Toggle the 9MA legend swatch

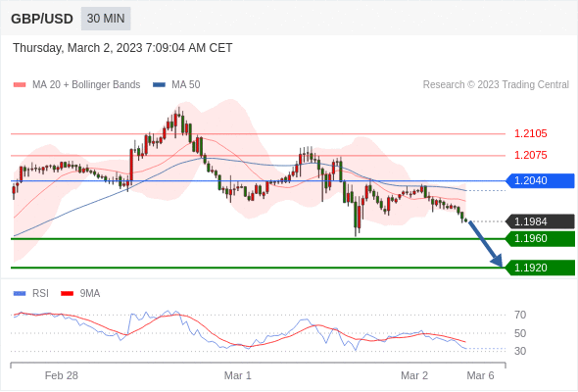tap(67, 294)
